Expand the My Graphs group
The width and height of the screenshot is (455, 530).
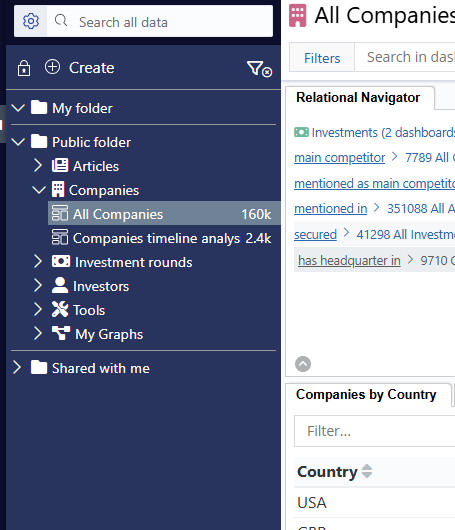coord(38,334)
